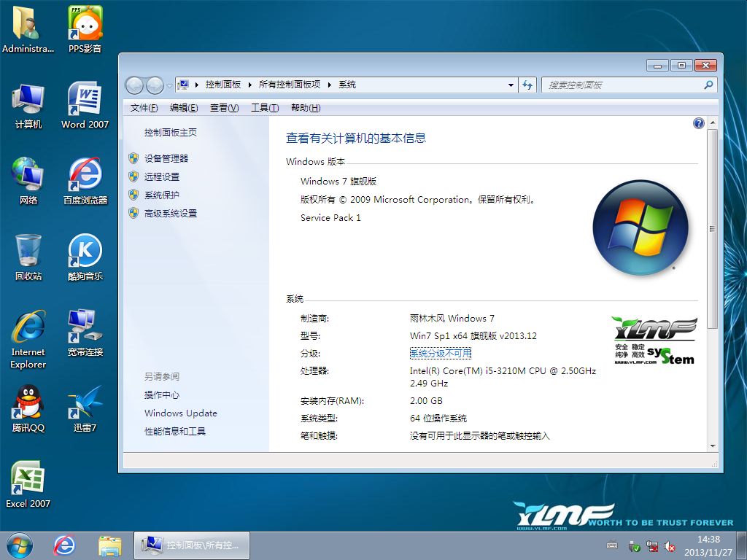Open the 宽带连接 desktop shortcut

point(85,332)
